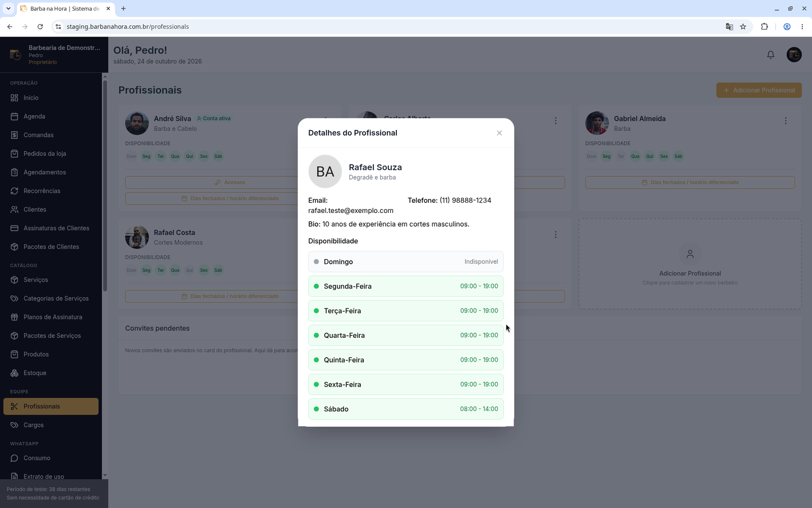Open Gabriel Almeida's Dias fechados button
The height and width of the screenshot is (508, 812).
tap(690, 182)
